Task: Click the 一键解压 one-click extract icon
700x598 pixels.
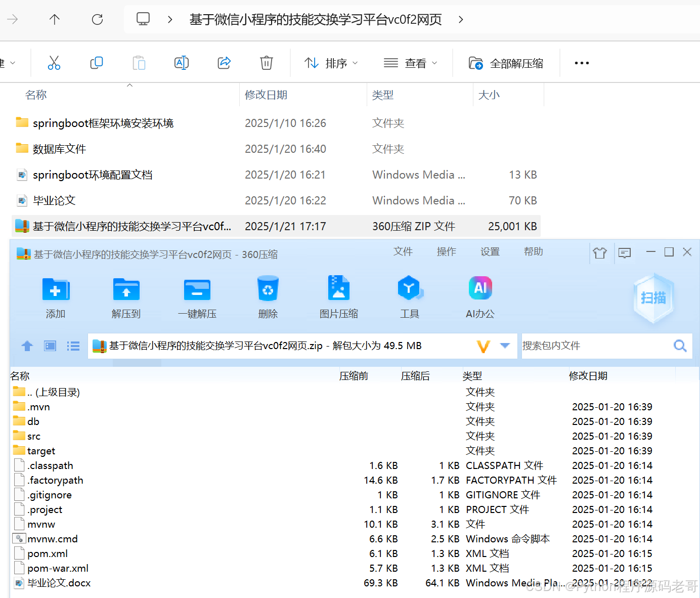Action: [x=197, y=297]
